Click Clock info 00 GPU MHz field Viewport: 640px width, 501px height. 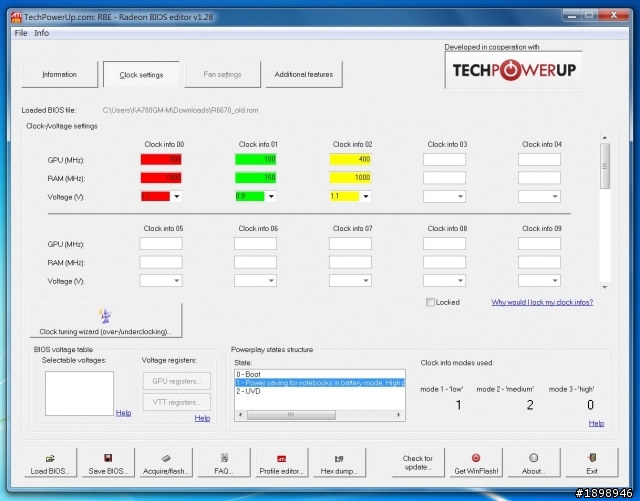(x=161, y=159)
